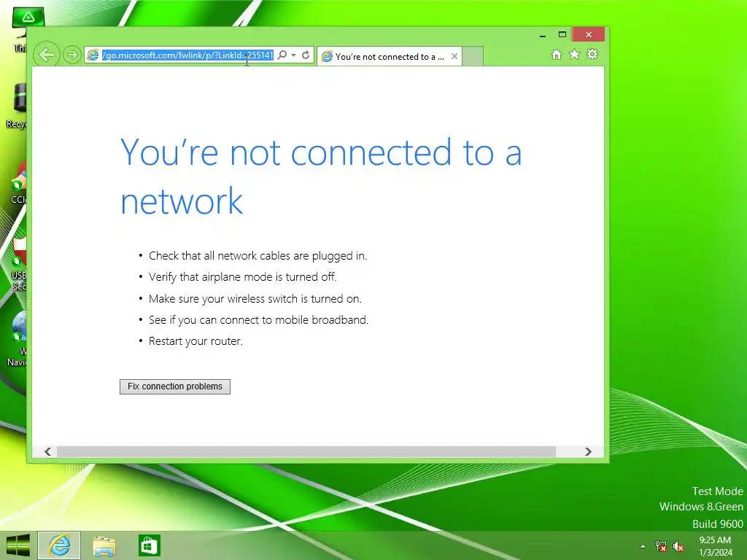The width and height of the screenshot is (747, 560).
Task: Refresh the page using the reload icon
Action: point(306,55)
